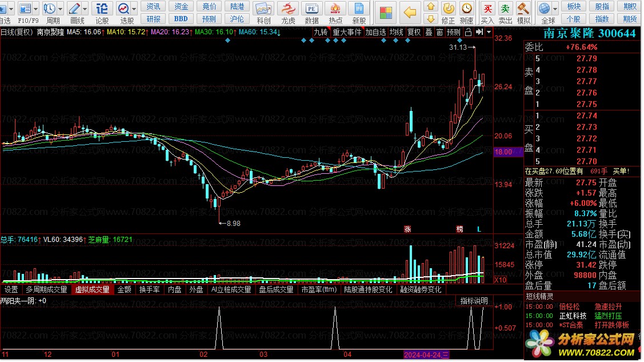Click the yellow down arrow icon

[x=431, y=19]
